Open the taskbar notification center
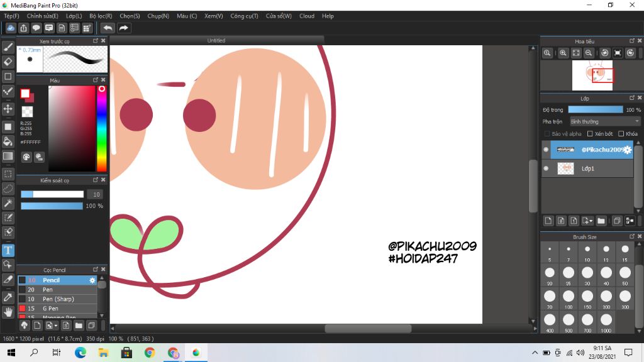This screenshot has width=644, height=362. 628,353
